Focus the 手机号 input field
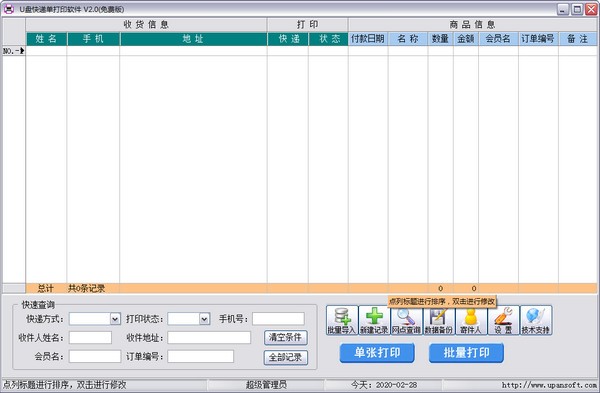This screenshot has width=600, height=393. pos(278,319)
